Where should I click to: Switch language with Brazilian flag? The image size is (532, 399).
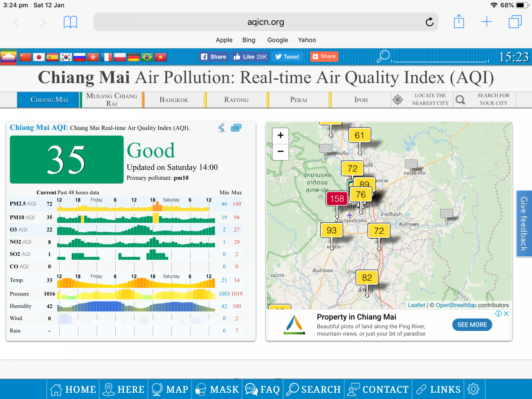147,57
